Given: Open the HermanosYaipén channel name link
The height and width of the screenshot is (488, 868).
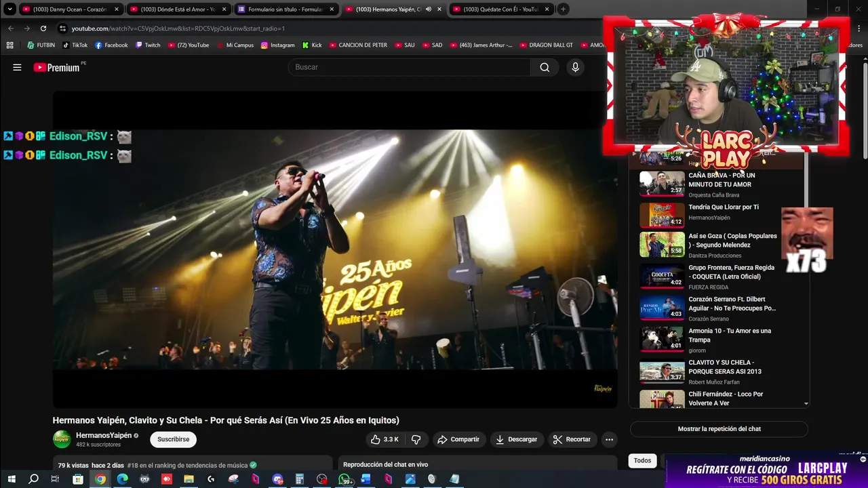Looking at the screenshot, I should (104, 435).
